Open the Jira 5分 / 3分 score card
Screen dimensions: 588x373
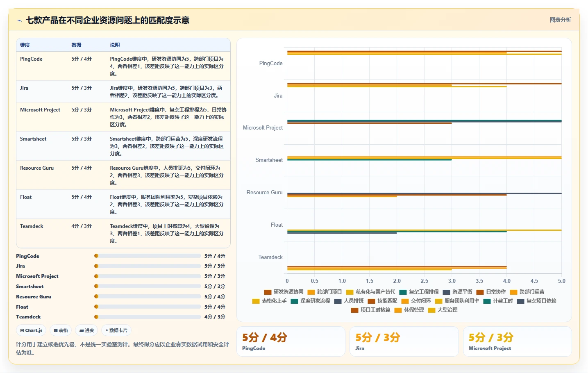pyautogui.click(x=404, y=341)
